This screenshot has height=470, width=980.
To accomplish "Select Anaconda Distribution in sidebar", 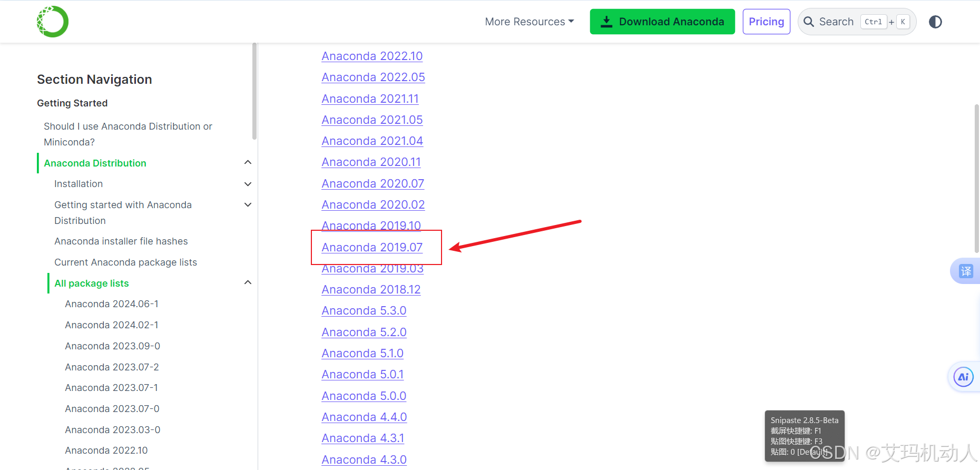I will 95,163.
